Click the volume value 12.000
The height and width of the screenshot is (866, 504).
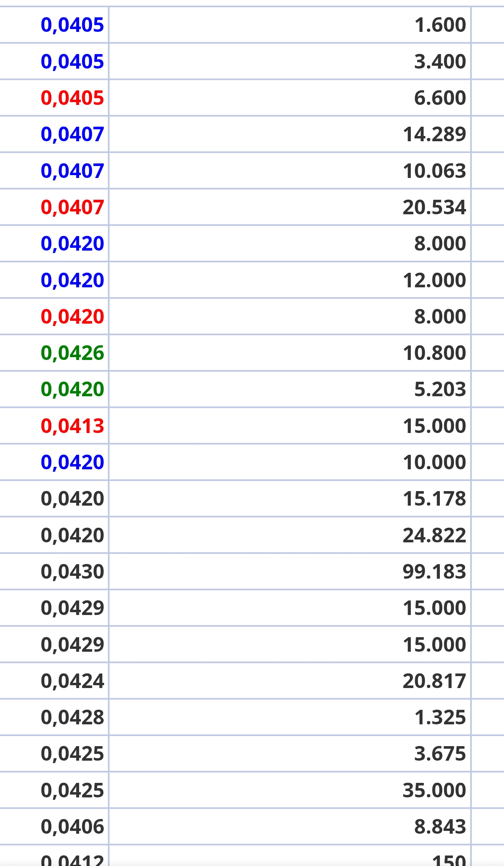pyautogui.click(x=434, y=280)
